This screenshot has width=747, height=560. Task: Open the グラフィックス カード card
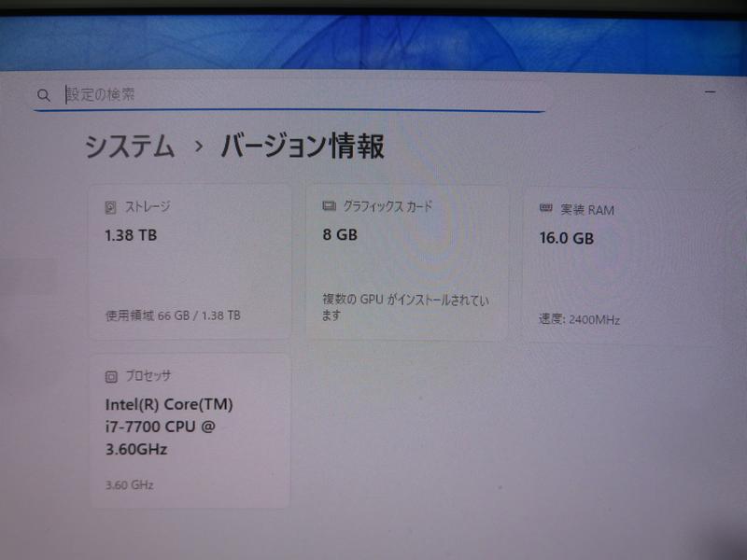pyautogui.click(x=407, y=263)
